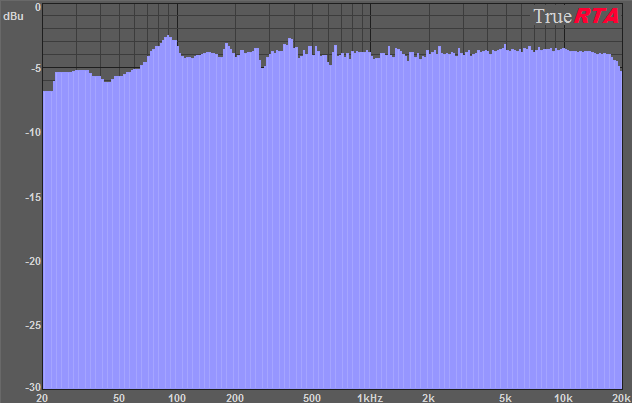Click the 200 Hz frequency label
632x403 pixels.
click(235, 398)
